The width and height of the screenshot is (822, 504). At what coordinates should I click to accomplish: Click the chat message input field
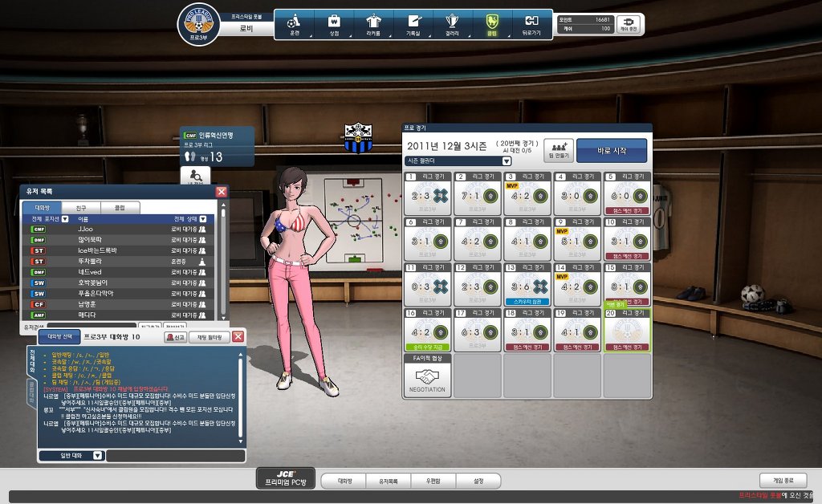click(x=175, y=456)
